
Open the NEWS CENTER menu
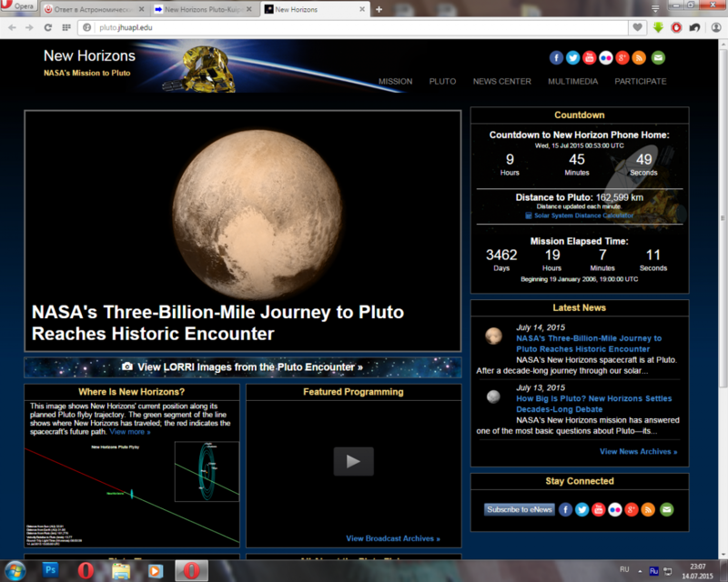(x=502, y=81)
